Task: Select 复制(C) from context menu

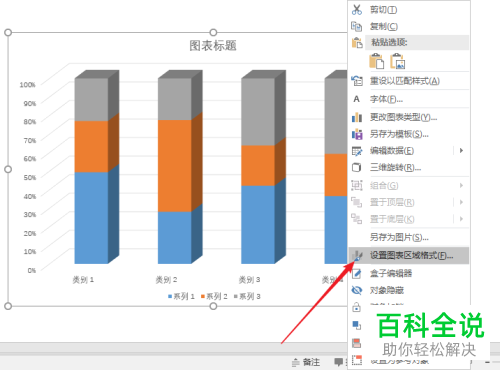Action: pyautogui.click(x=384, y=26)
